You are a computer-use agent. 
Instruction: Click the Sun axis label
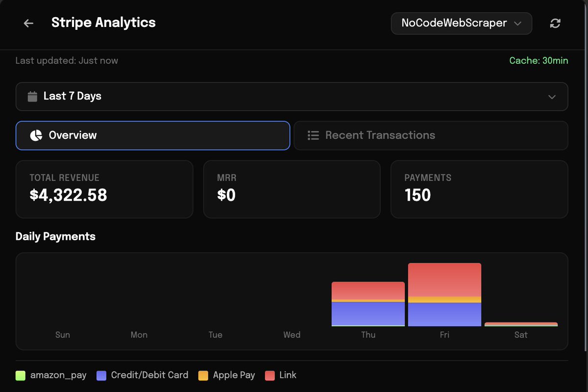point(63,335)
